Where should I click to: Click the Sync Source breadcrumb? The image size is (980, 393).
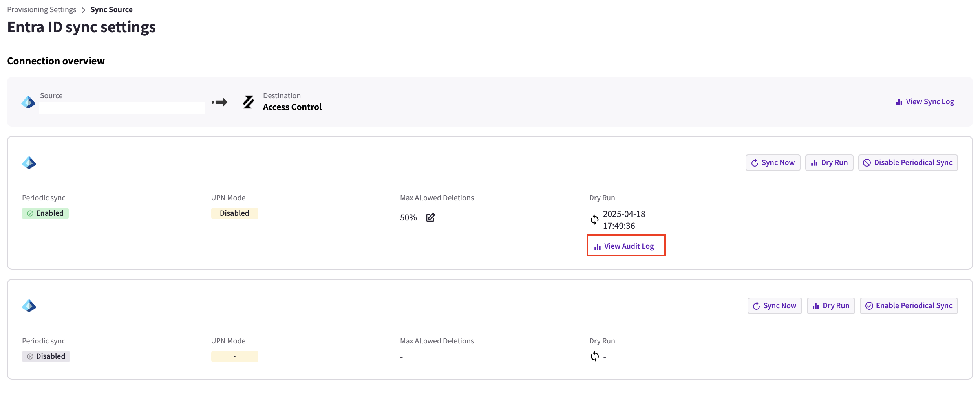tap(112, 9)
